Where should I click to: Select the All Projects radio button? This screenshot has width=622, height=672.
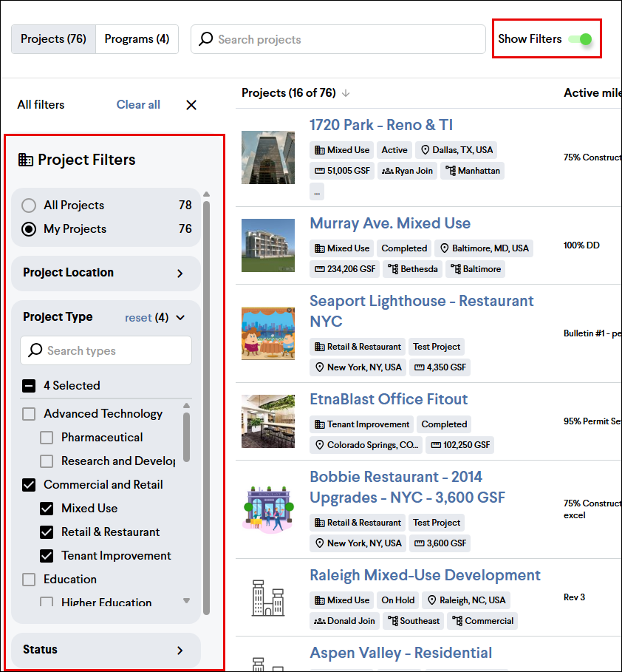29,206
